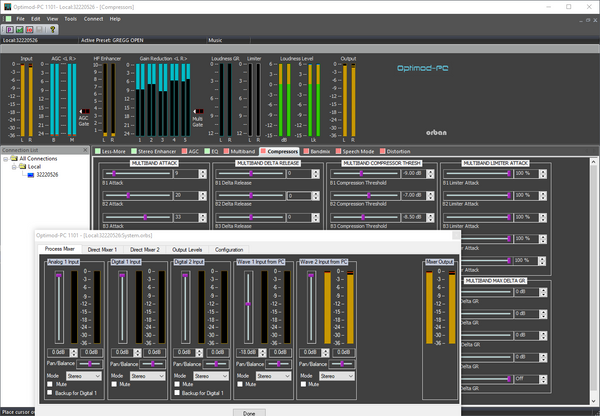
Task: Click the B1 Delta Release slider
Action: pyautogui.click(x=250, y=173)
